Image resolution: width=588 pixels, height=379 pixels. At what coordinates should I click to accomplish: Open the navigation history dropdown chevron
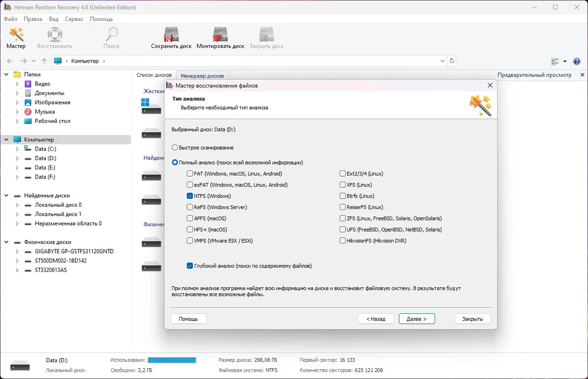tap(34, 61)
